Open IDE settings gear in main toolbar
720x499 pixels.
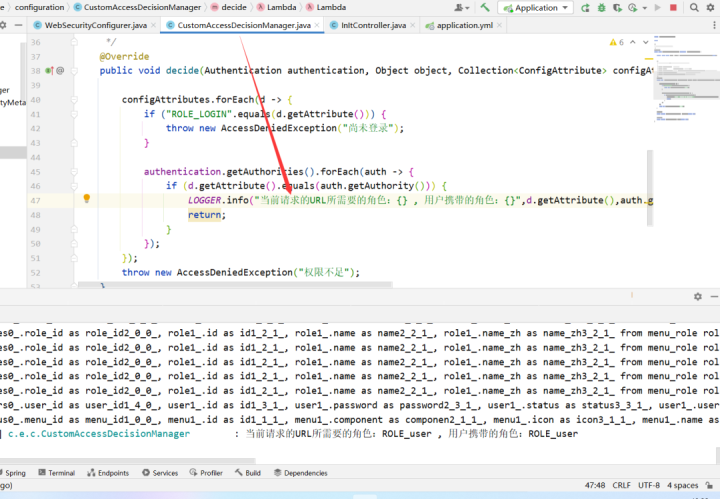point(710,8)
